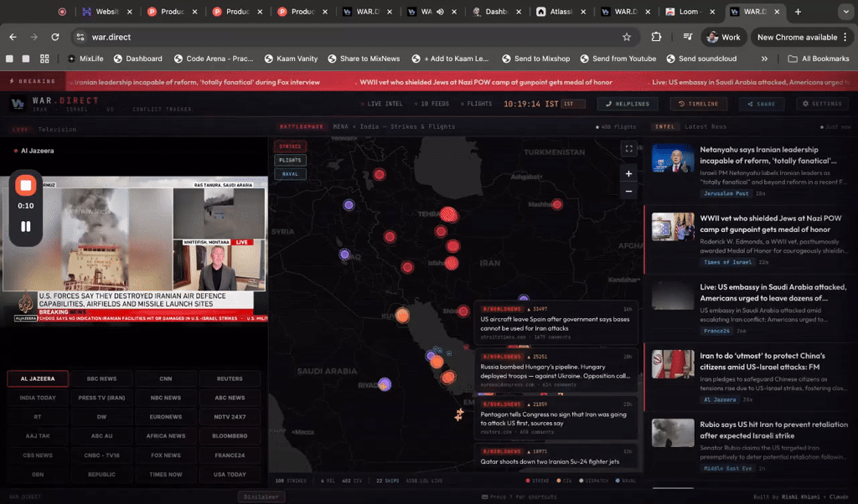Select the Press TV (Iran) channel
The height and width of the screenshot is (504, 858).
pyautogui.click(x=101, y=398)
